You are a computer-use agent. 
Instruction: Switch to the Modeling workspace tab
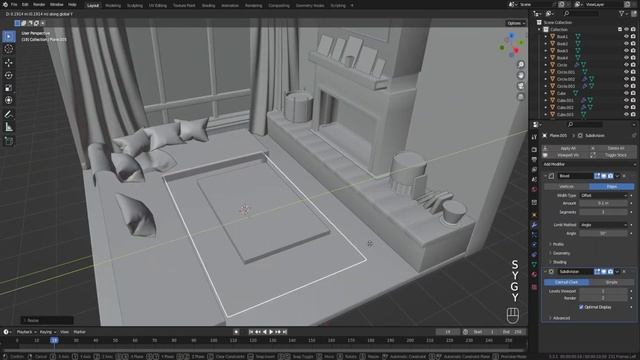113,6
